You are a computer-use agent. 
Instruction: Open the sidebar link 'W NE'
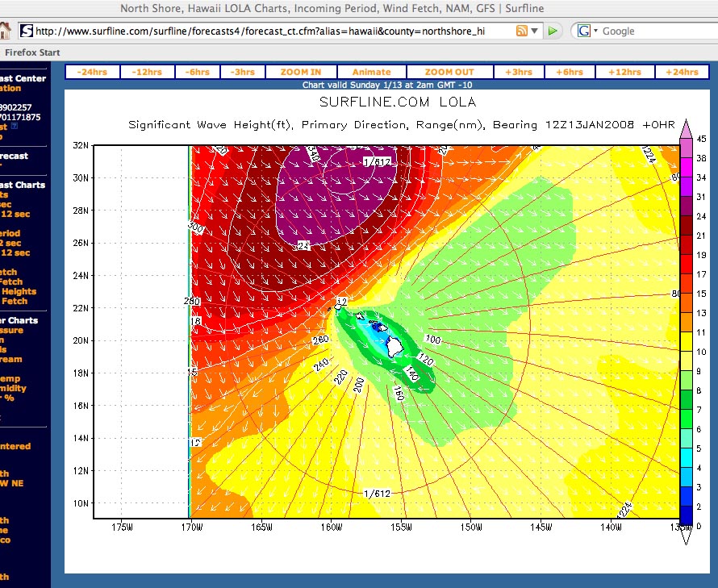(12, 483)
